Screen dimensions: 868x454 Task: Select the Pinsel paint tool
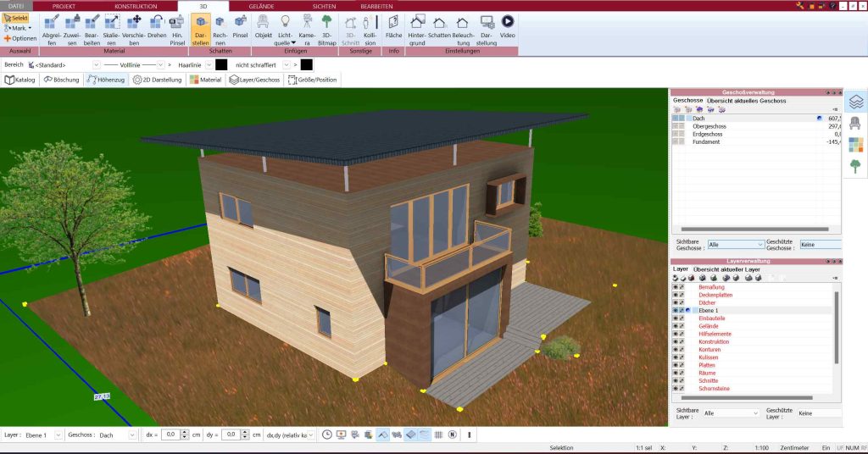tap(240, 26)
